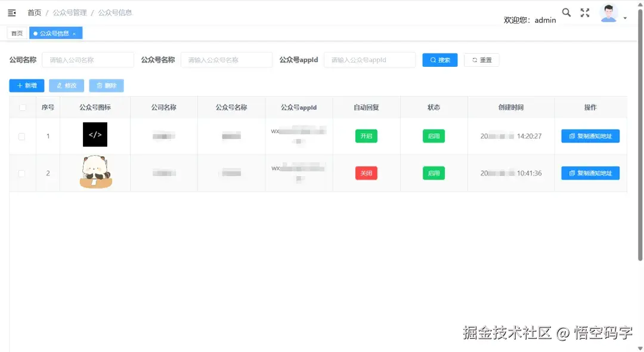The image size is (644, 352).
Task: Click the blue 搜索 search button
Action: click(439, 60)
